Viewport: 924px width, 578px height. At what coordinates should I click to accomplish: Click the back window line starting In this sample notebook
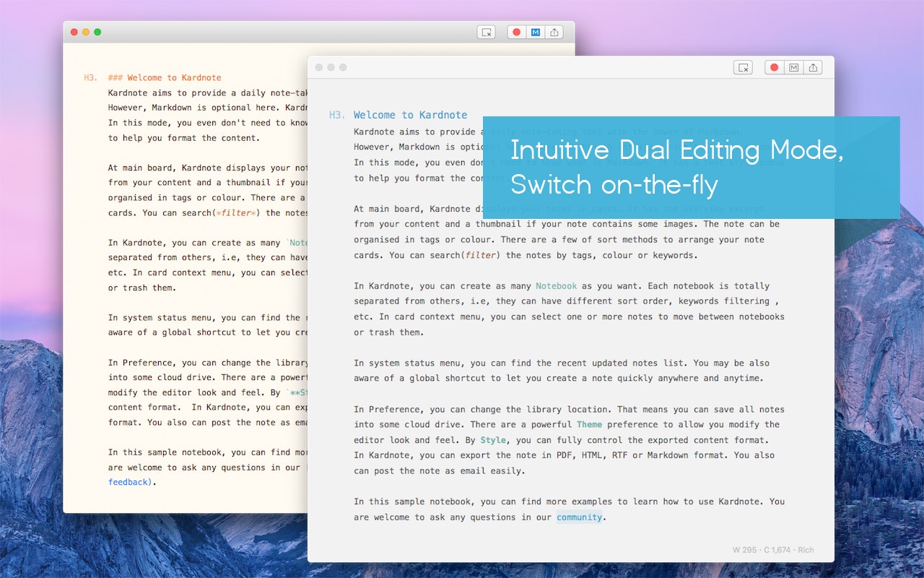(208, 452)
